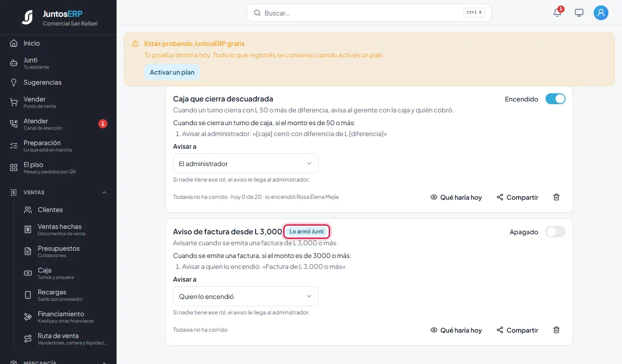
Task: Click the El piso grid icon
Action: point(14,167)
